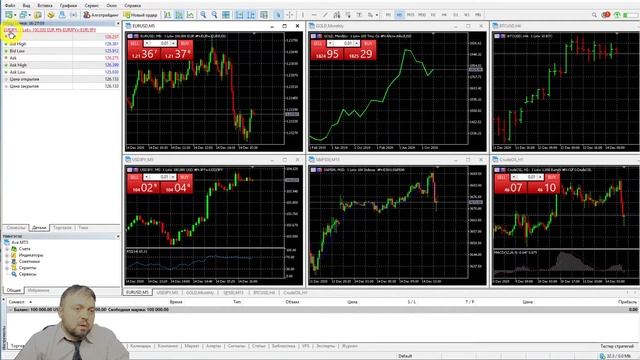Click Новый ордер button
640x360 pixels.
point(141,15)
